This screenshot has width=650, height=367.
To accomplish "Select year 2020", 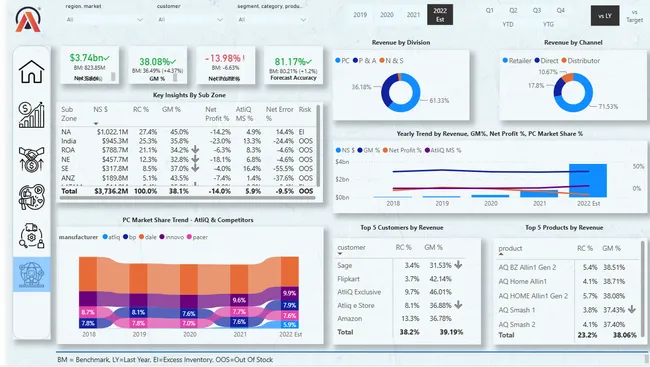I will point(386,15).
